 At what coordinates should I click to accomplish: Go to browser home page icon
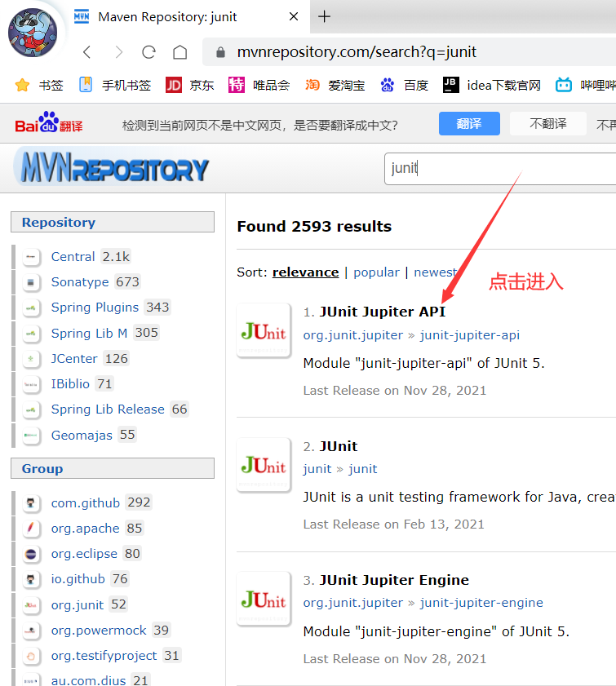point(179,52)
